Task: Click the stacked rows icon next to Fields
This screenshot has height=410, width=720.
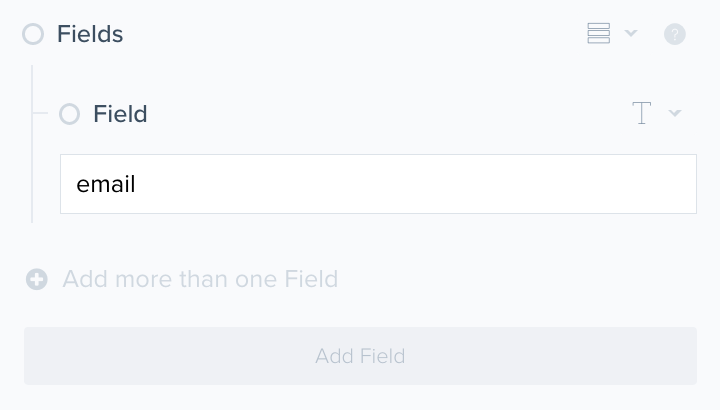Action: click(598, 34)
